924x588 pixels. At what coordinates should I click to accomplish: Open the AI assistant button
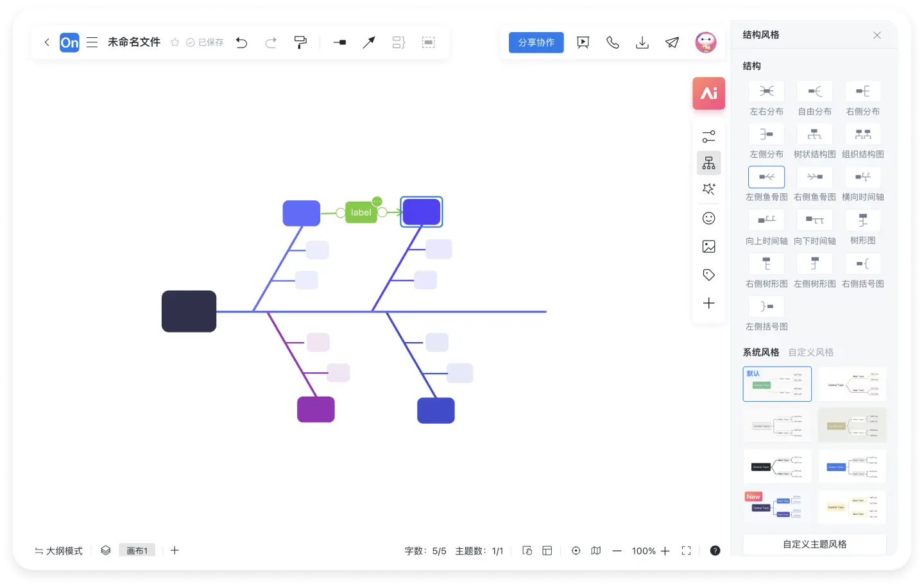point(708,94)
